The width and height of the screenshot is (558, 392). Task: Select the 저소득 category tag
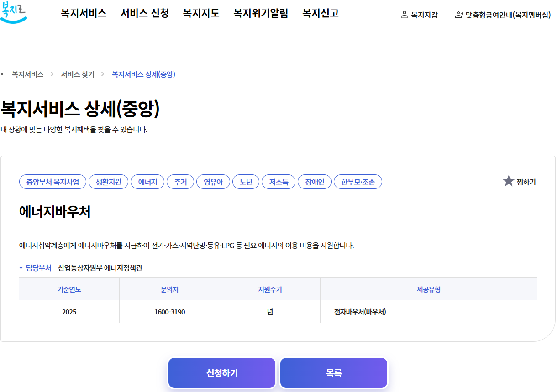pos(278,181)
